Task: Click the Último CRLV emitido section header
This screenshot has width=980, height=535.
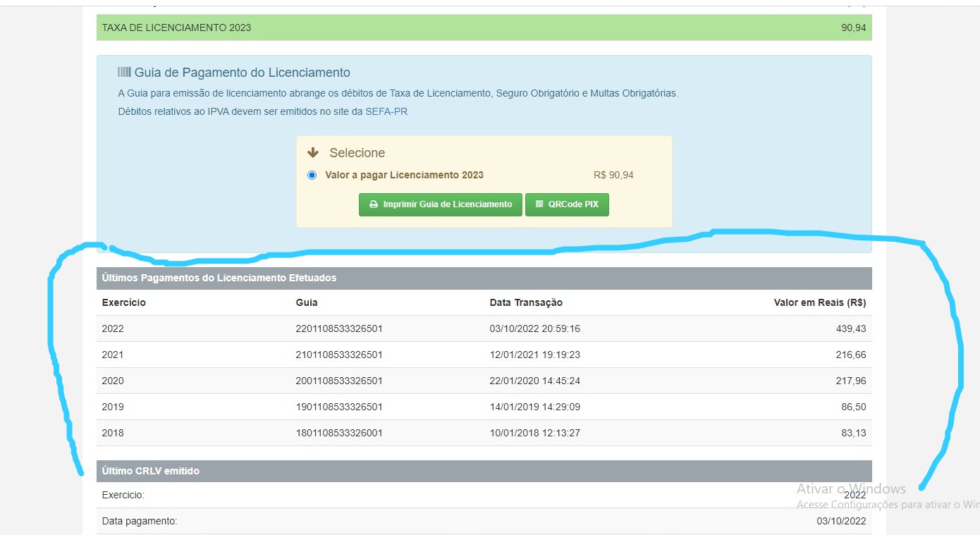Action: click(484, 471)
